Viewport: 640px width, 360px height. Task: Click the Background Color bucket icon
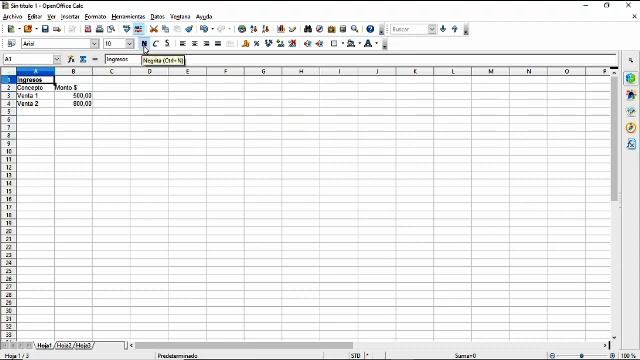(351, 43)
